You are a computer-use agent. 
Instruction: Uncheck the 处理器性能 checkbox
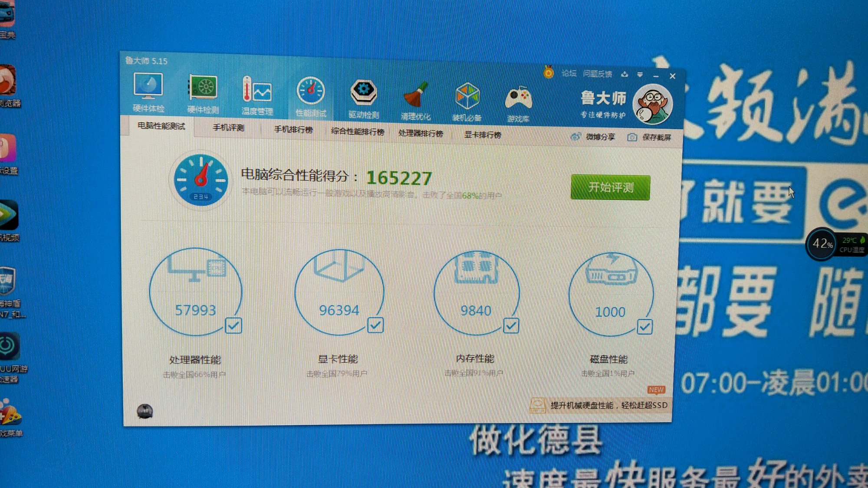point(233,325)
